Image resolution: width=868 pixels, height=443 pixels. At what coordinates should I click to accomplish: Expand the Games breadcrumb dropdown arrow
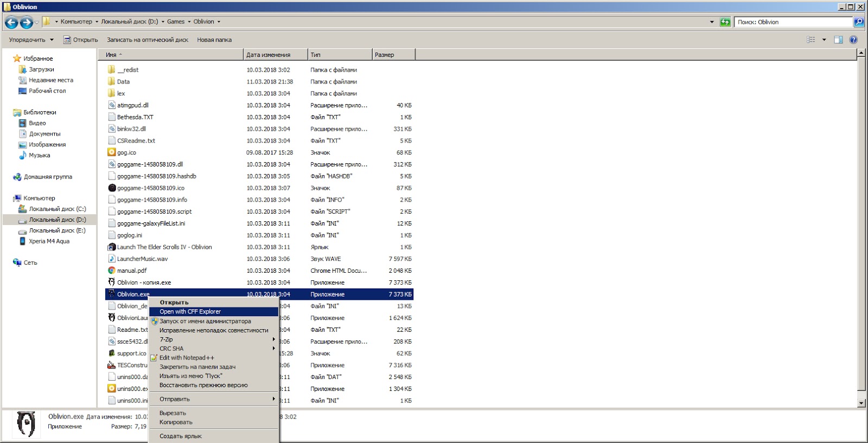(189, 22)
